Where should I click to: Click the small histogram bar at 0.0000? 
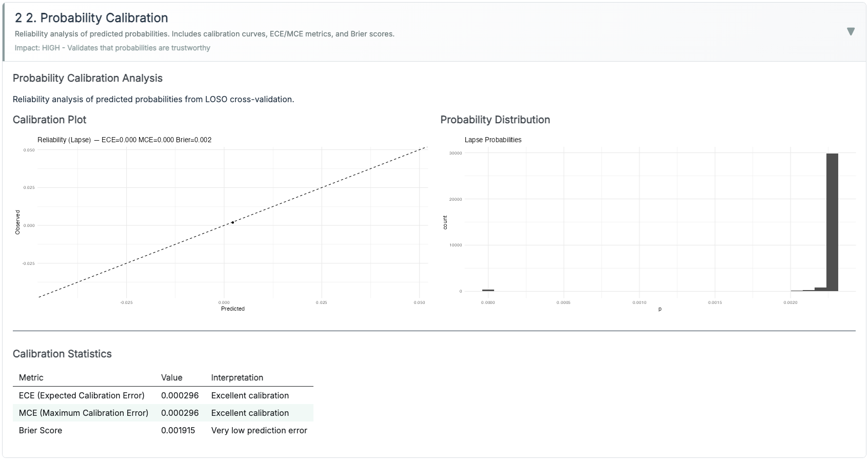488,290
